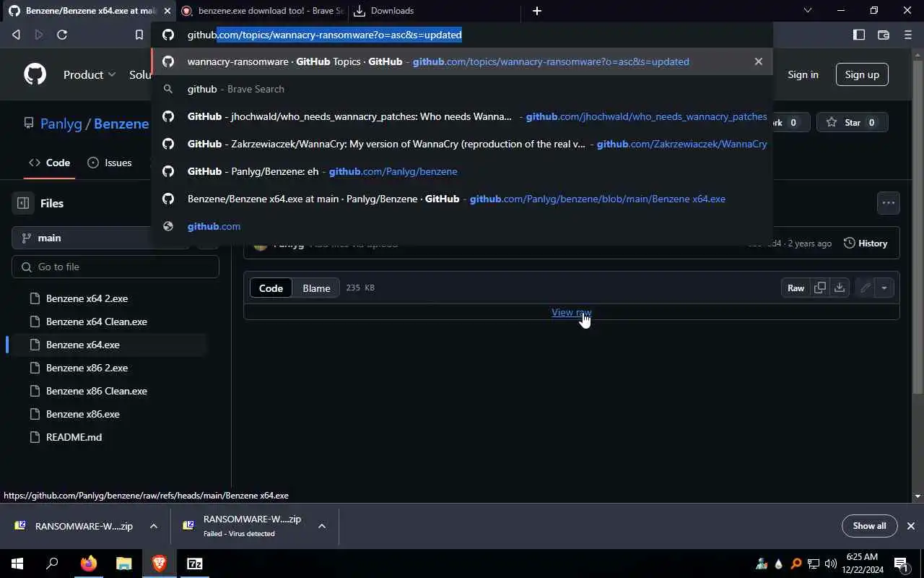
Task: Click the View raw link
Action: [x=571, y=312]
